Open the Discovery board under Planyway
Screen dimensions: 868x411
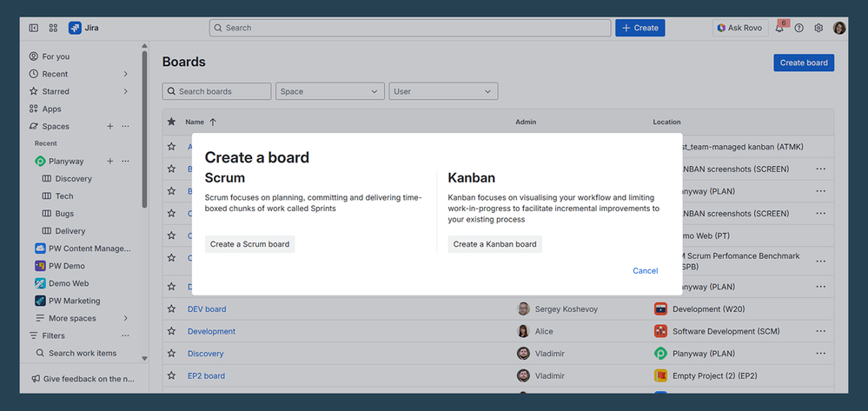tap(73, 179)
